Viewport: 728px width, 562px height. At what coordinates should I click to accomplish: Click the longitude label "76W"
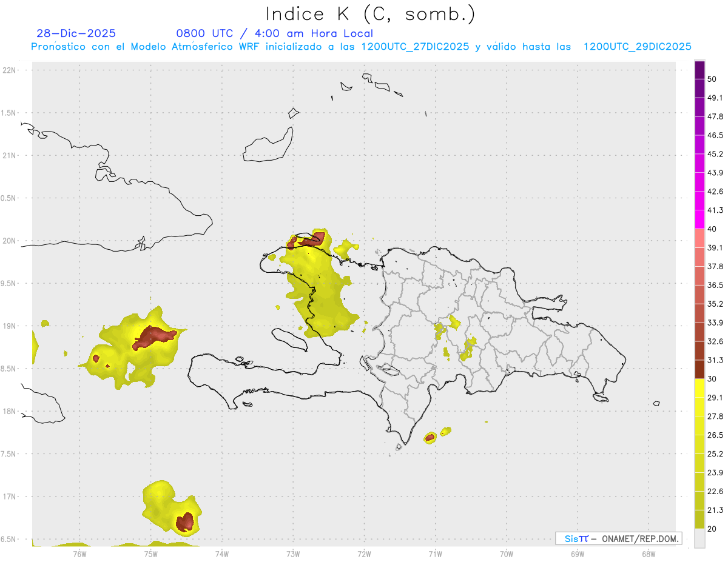[79, 554]
